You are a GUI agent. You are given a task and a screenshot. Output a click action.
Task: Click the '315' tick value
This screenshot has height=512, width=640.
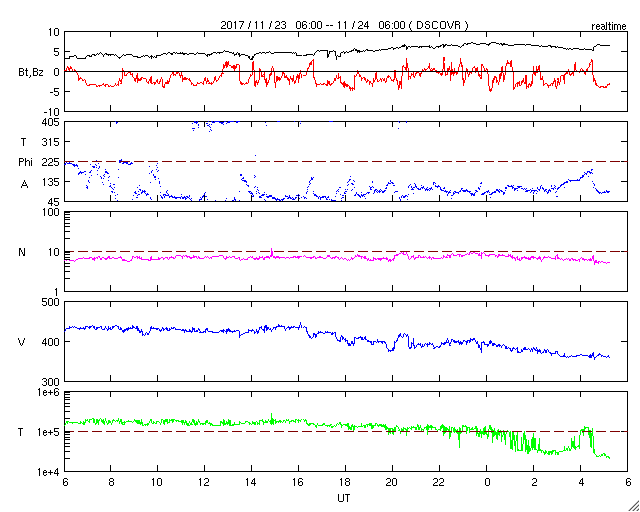(x=51, y=142)
